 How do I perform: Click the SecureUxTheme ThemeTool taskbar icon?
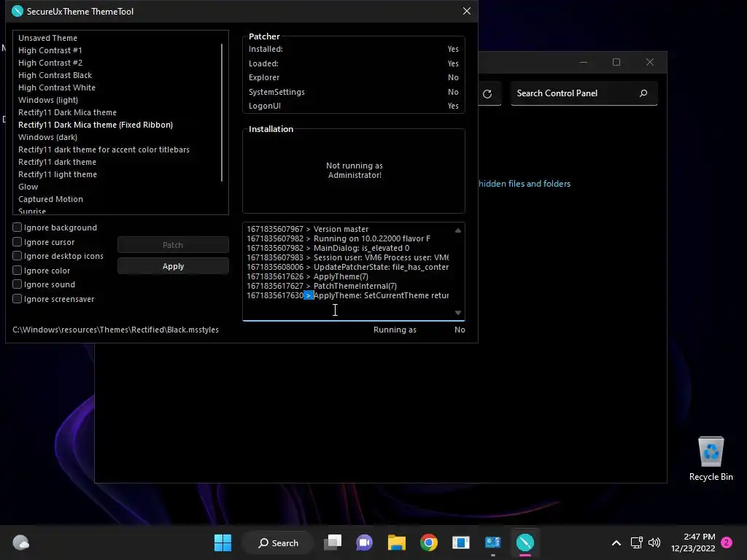click(x=525, y=542)
